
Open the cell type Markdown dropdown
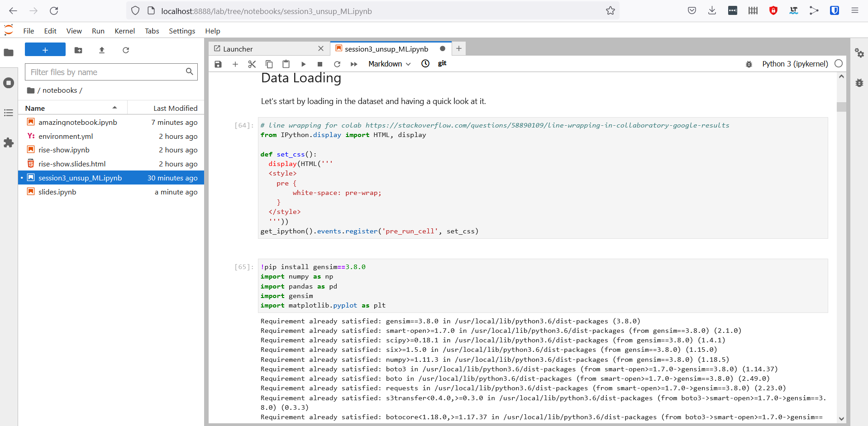pos(389,64)
